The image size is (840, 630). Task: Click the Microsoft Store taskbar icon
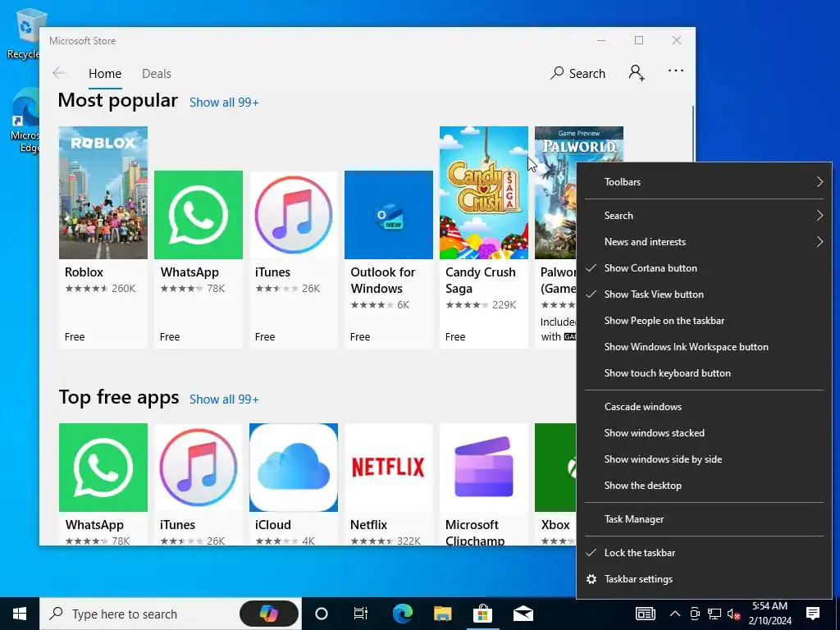[482, 614]
